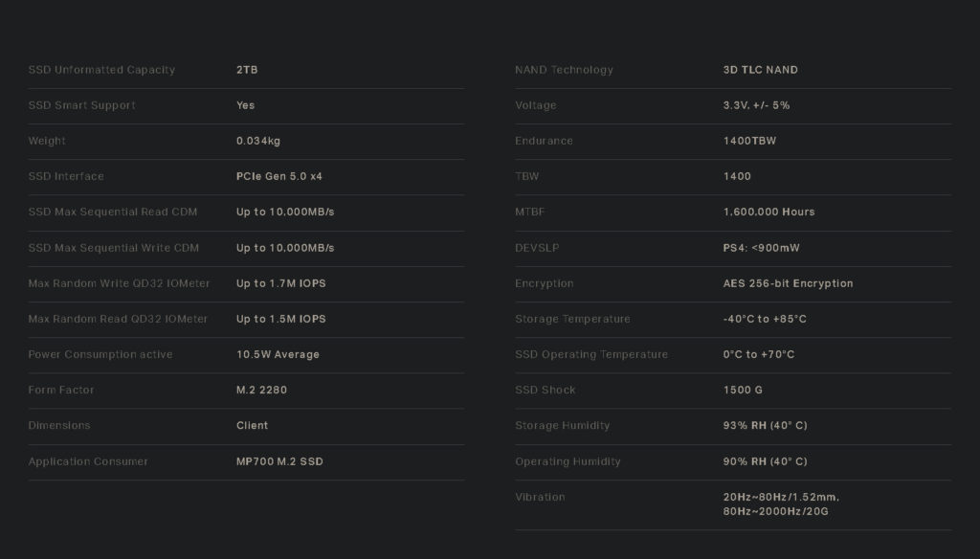Select SSD Max Sequential Read CDM label
The height and width of the screenshot is (559, 980).
point(113,212)
